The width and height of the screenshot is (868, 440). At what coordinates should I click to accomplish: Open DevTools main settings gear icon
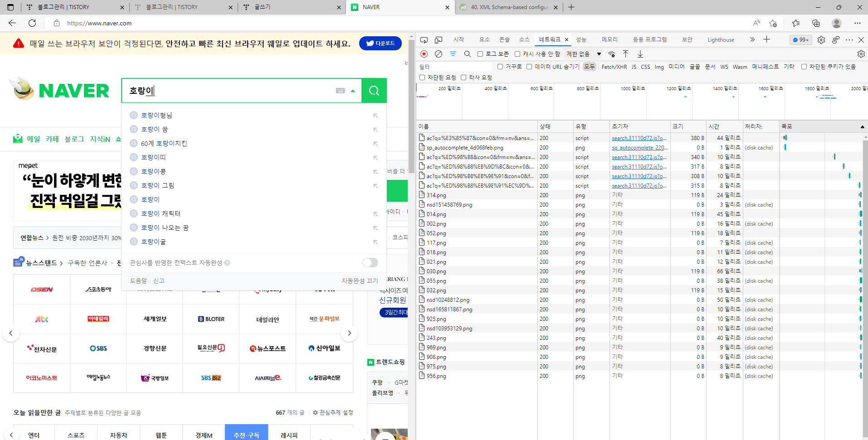coord(821,40)
